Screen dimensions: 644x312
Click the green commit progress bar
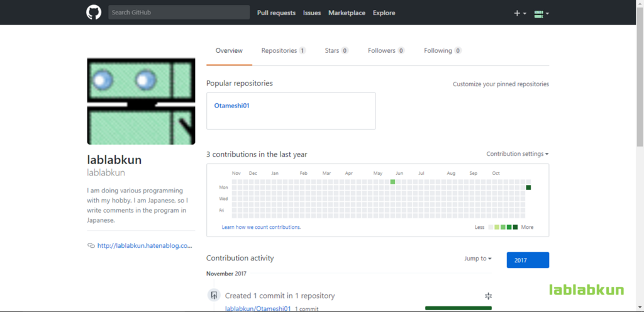coord(458,308)
